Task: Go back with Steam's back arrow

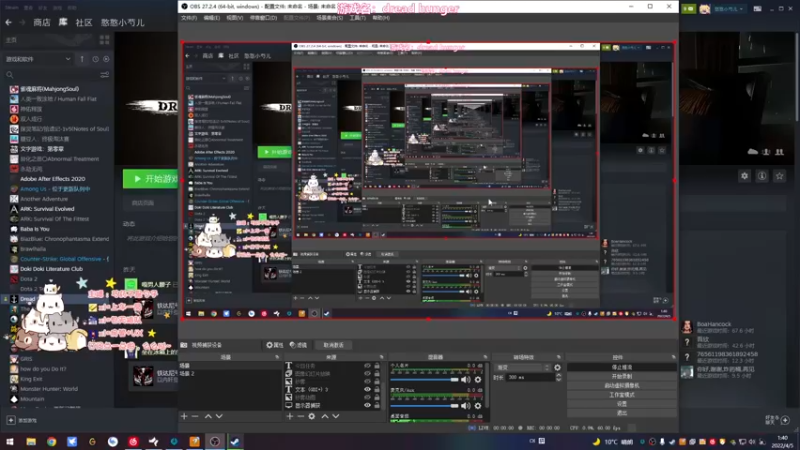Action: [x=9, y=22]
